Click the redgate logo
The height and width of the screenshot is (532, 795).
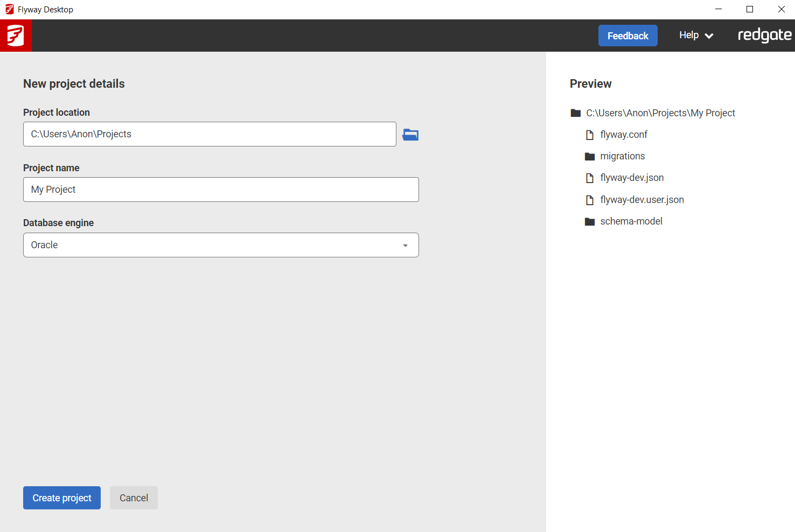(x=765, y=35)
